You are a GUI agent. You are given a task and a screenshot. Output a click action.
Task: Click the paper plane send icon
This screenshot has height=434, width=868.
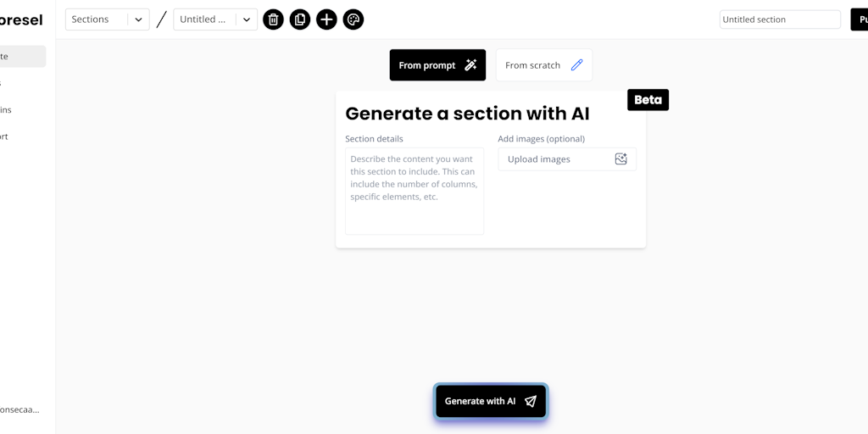coord(531,402)
